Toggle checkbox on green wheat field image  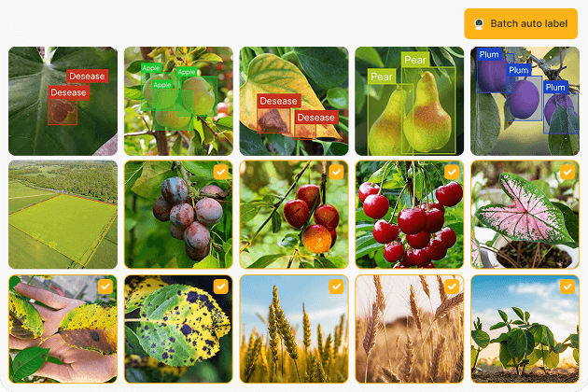click(336, 287)
